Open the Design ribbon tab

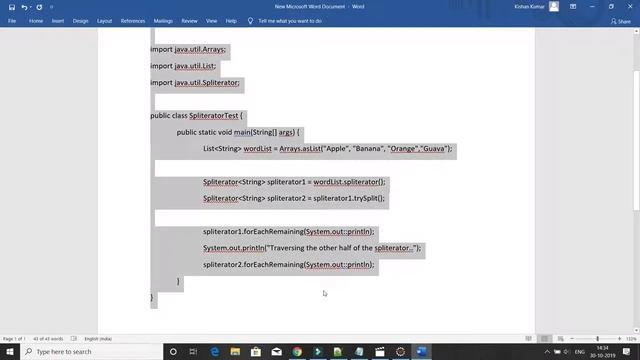(80, 21)
